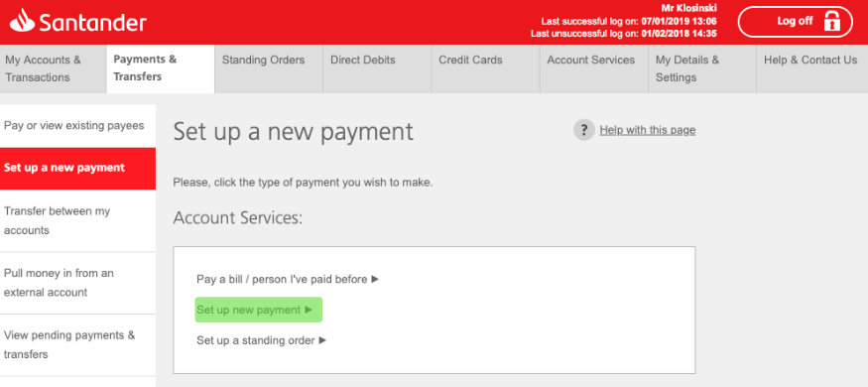The height and width of the screenshot is (387, 868).
Task: Click arrow beside Pay a bill / person
Action: (375, 279)
